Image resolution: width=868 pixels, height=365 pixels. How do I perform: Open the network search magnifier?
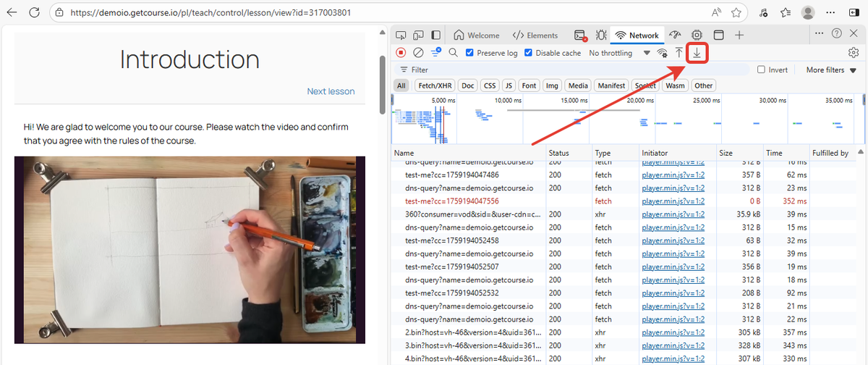pyautogui.click(x=454, y=53)
